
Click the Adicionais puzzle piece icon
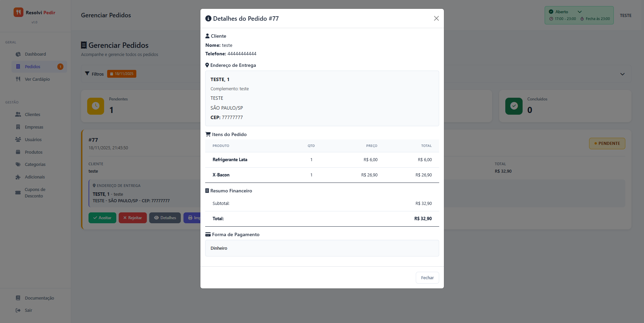coord(18,177)
